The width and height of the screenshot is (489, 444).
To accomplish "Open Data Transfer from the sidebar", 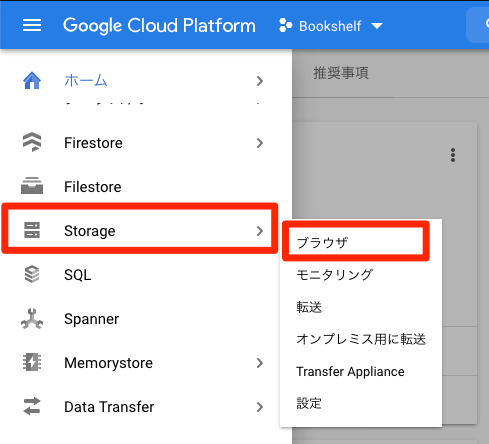I will [146, 407].
